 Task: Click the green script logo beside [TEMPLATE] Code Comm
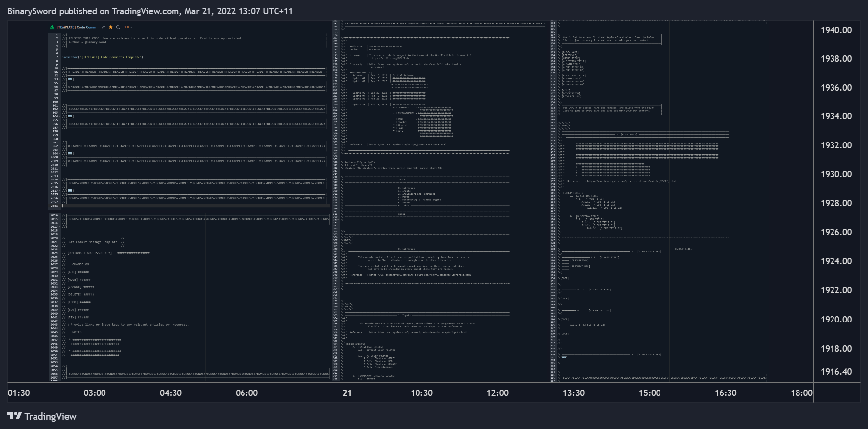coord(52,27)
